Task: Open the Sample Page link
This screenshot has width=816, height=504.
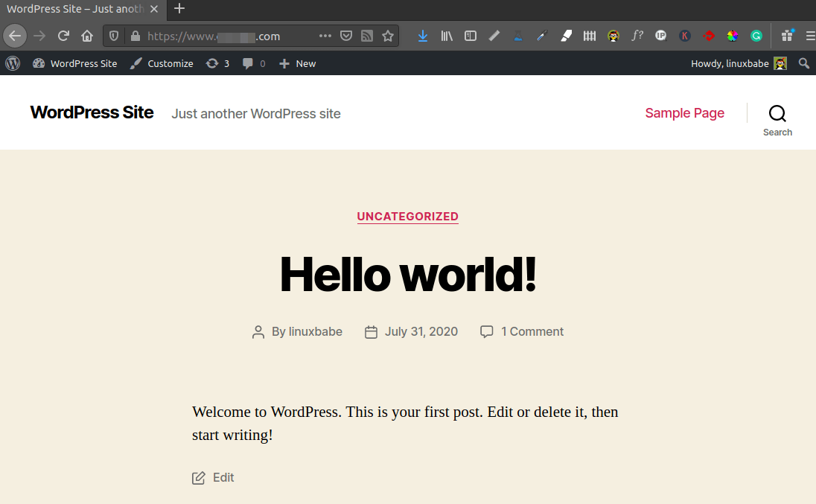Action: pyautogui.click(x=684, y=113)
